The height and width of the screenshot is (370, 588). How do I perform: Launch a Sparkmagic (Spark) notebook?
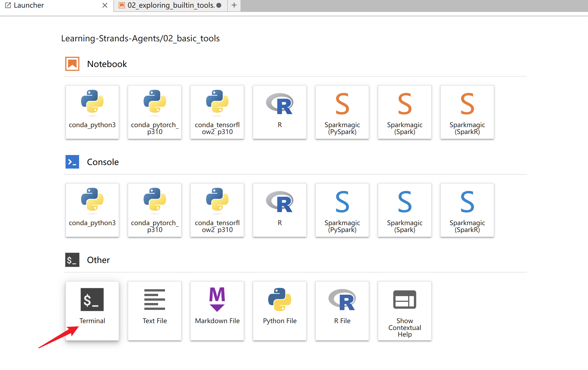click(405, 112)
